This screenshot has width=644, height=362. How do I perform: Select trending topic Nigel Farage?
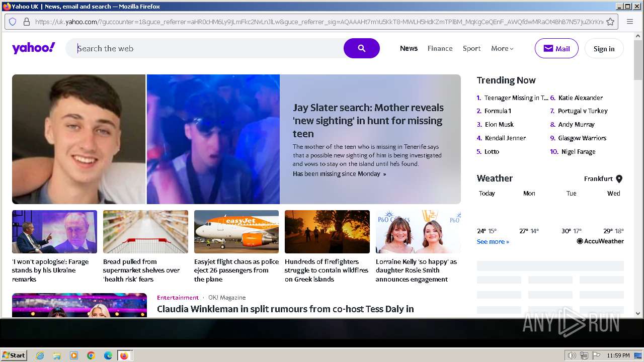click(579, 152)
